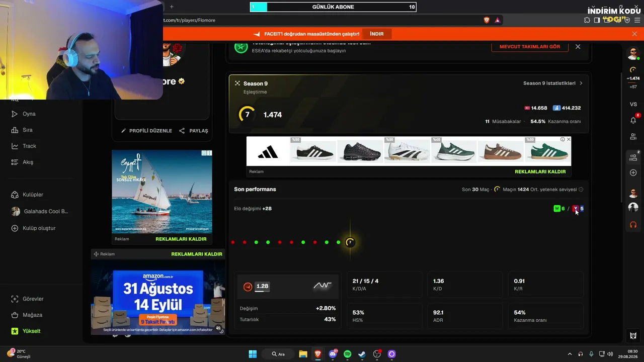Click the 1.36 K/D stat card

tap(465, 285)
